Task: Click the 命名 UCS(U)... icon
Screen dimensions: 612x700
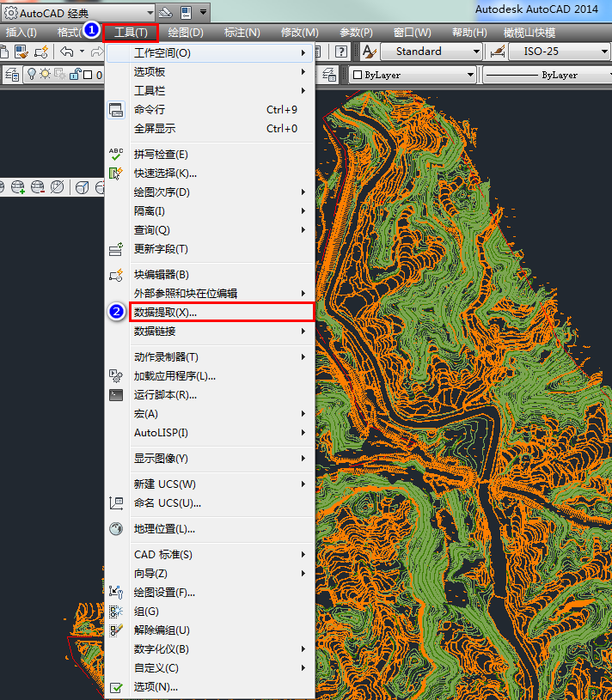Action: (x=116, y=503)
